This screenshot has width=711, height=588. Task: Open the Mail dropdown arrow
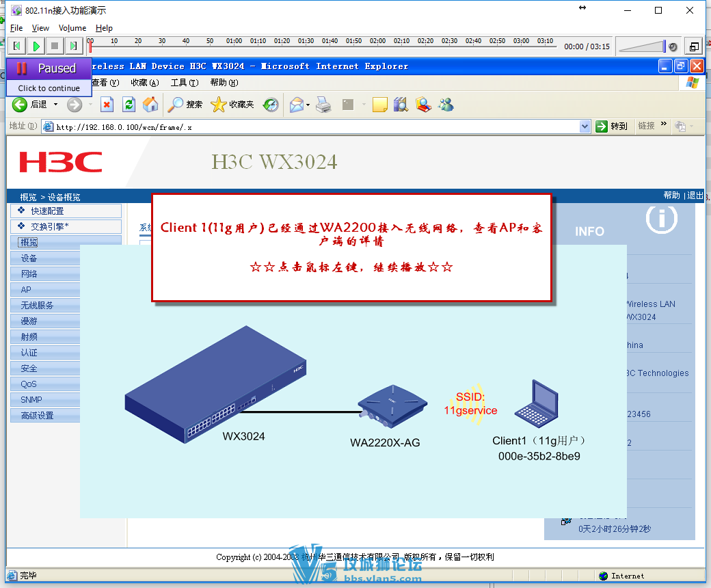pos(308,105)
